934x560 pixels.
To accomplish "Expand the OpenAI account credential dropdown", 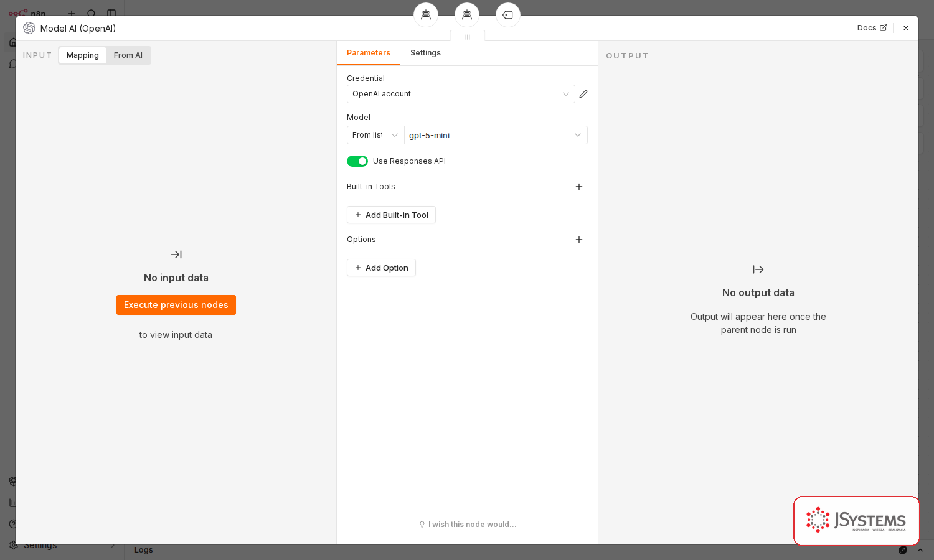I will pos(461,94).
